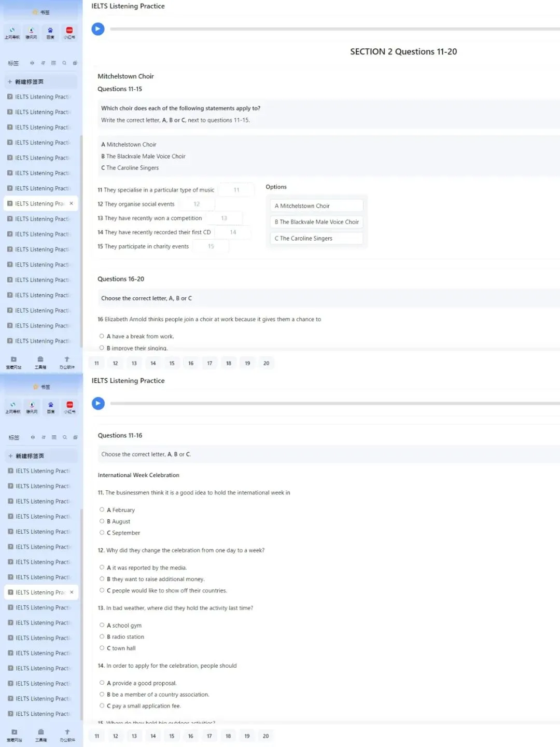Click 新建标签页 new tab in the upper window
The width and height of the screenshot is (560, 747).
click(x=41, y=81)
